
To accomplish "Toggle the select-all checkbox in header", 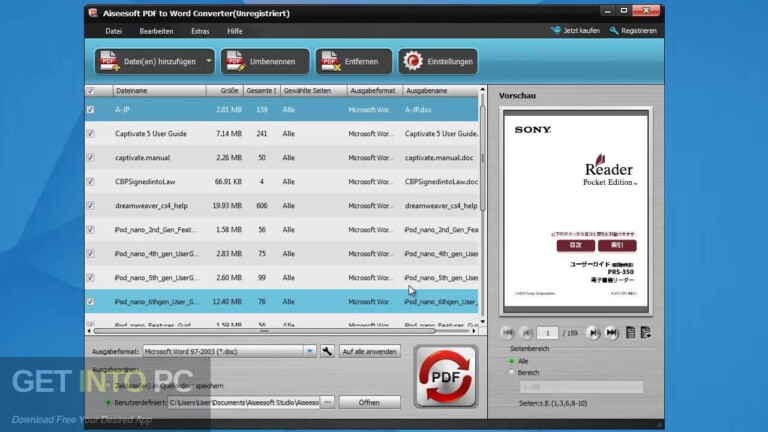I will tap(91, 91).
